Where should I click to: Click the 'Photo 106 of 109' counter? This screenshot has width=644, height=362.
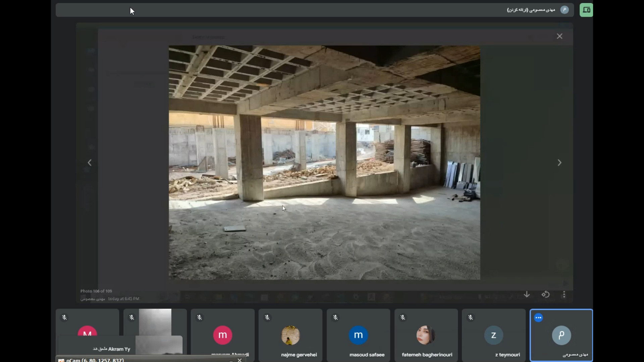pyautogui.click(x=96, y=291)
